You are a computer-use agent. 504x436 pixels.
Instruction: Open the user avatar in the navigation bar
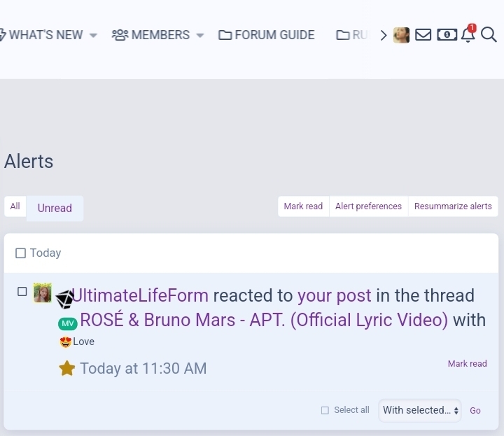401,35
